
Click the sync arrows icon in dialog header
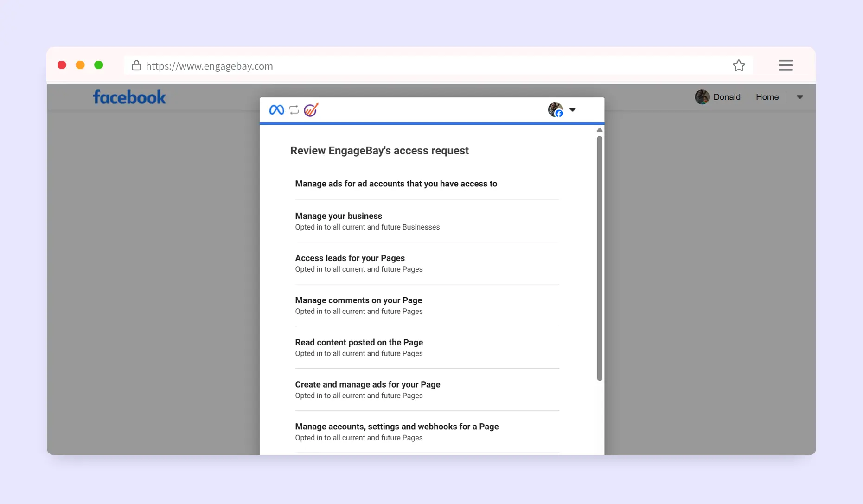(x=294, y=110)
